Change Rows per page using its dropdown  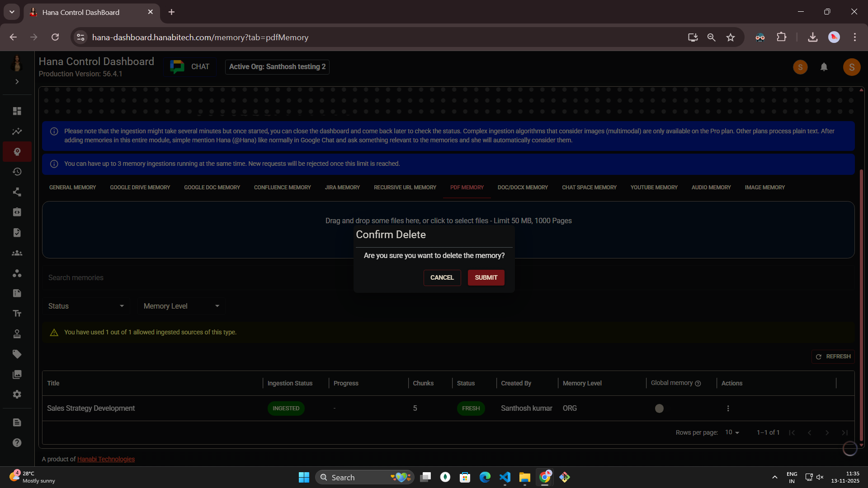pyautogui.click(x=731, y=432)
